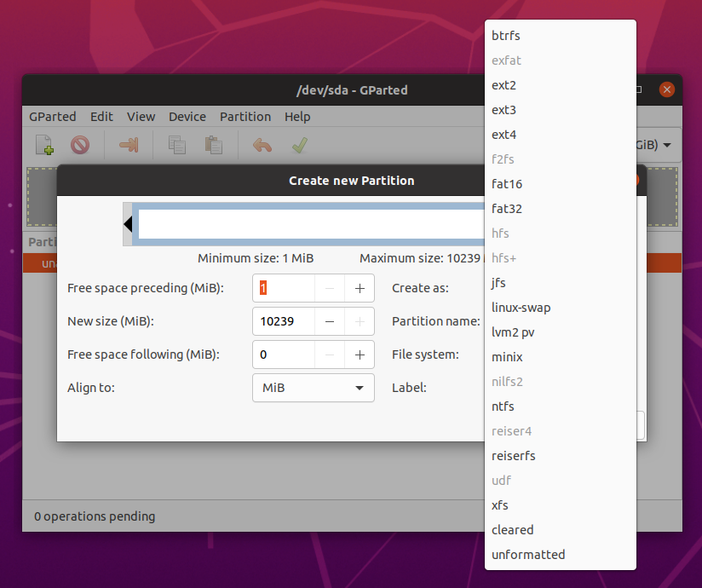Choose xfs from file system list
This screenshot has width=702, height=588.
[560, 505]
